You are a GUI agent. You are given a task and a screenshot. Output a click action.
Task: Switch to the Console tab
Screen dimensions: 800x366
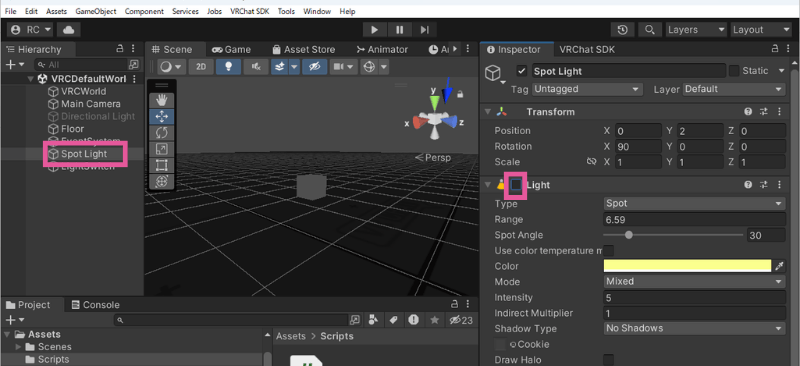point(95,305)
